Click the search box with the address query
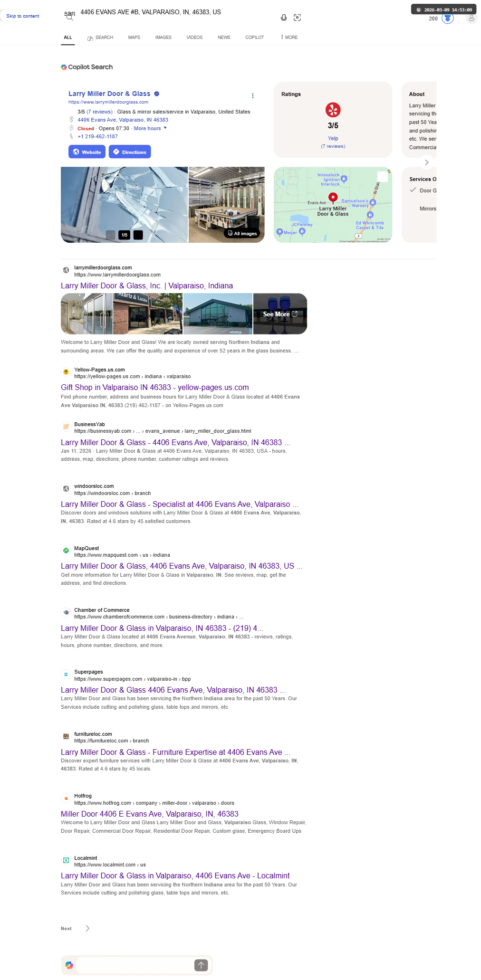 (176, 12)
